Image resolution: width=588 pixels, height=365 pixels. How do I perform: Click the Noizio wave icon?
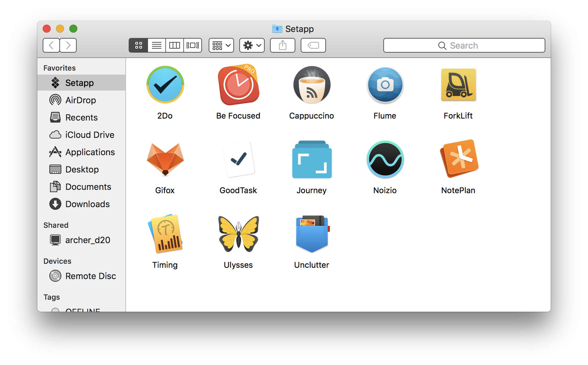pyautogui.click(x=385, y=159)
